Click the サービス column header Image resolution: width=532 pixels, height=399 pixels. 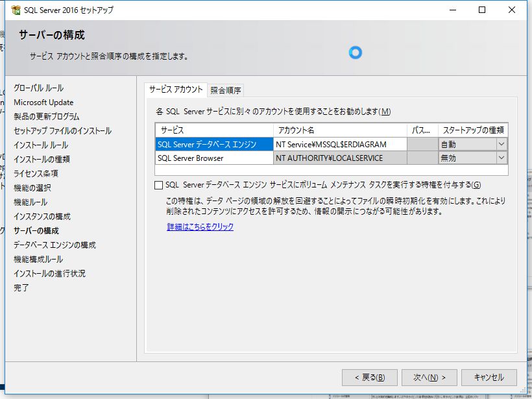tap(215, 130)
